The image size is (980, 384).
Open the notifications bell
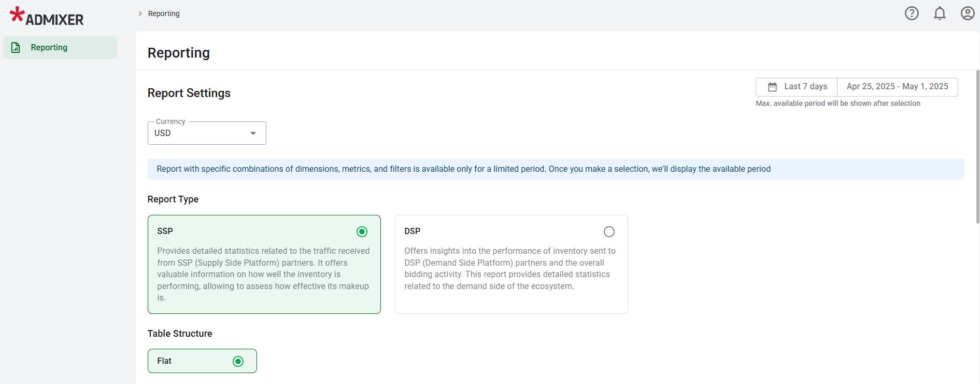[940, 13]
